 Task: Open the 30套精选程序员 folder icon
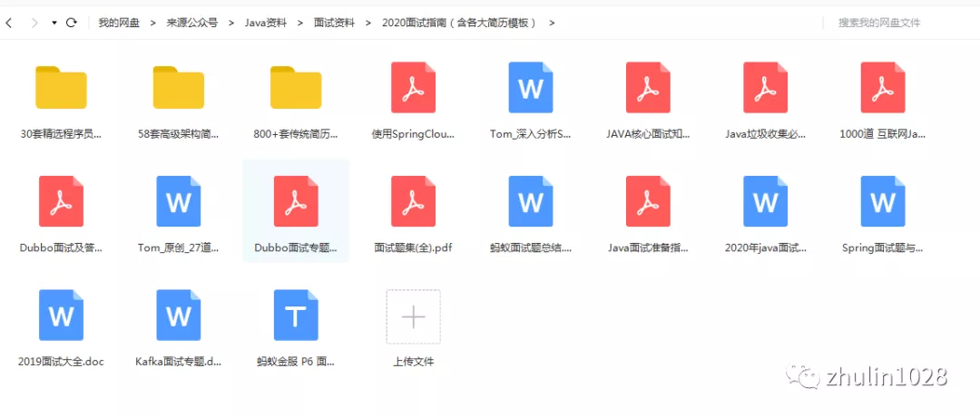62,87
